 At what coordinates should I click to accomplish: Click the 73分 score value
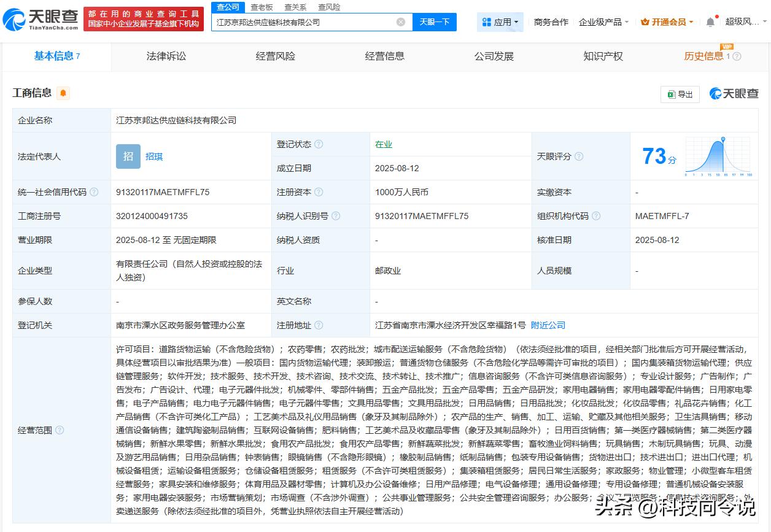pyautogui.click(x=659, y=156)
